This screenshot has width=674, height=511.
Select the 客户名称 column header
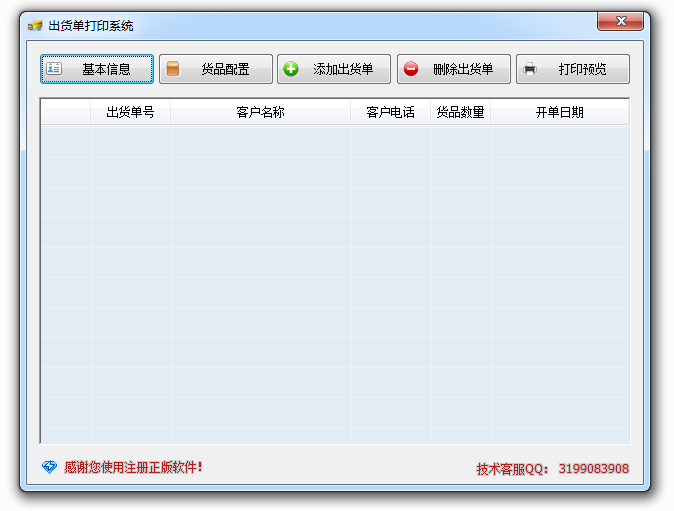(x=260, y=112)
